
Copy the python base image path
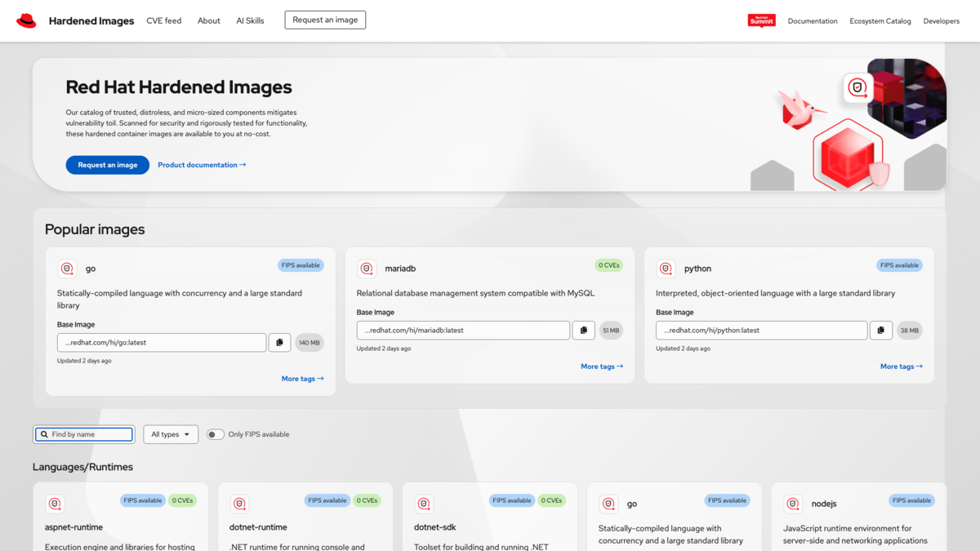(880, 330)
